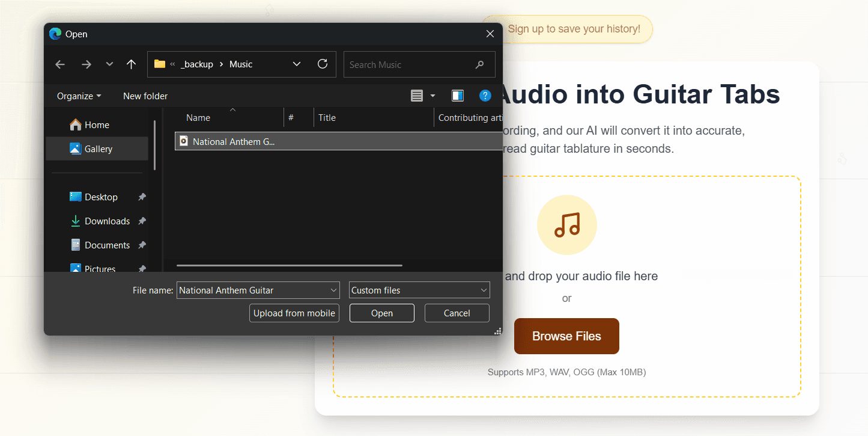Screen dimensions: 868x436
Task: Open the Sign up to save history link
Action: coord(574,29)
